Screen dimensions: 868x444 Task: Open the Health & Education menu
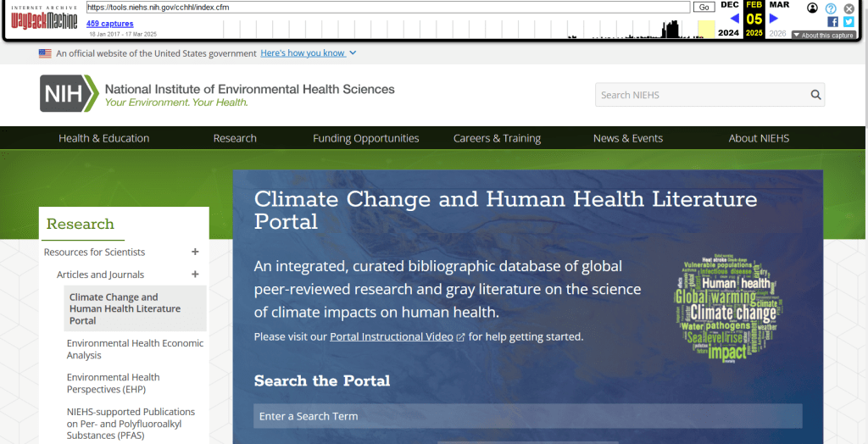(x=103, y=138)
